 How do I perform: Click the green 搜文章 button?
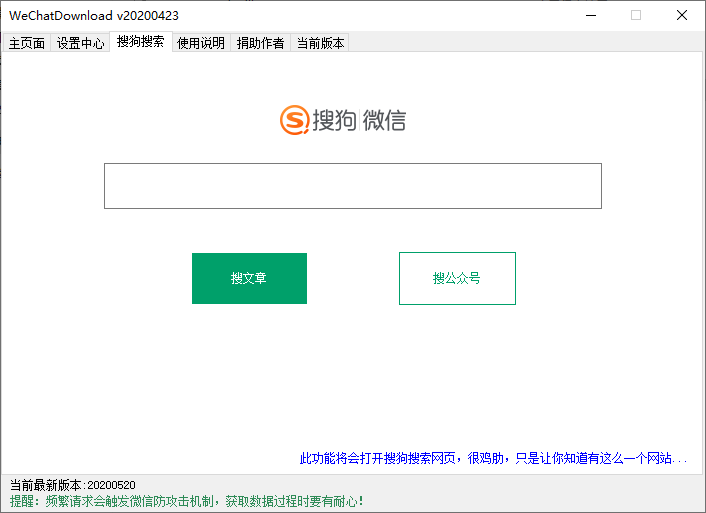tap(249, 278)
